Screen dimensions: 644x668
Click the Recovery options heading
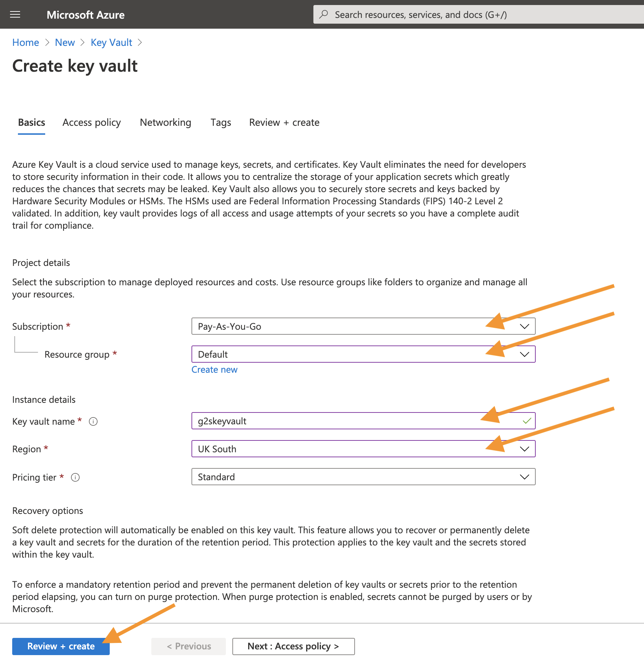[48, 511]
